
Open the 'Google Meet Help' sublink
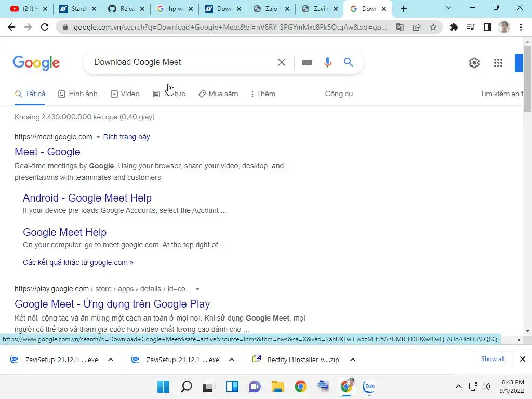(x=65, y=232)
